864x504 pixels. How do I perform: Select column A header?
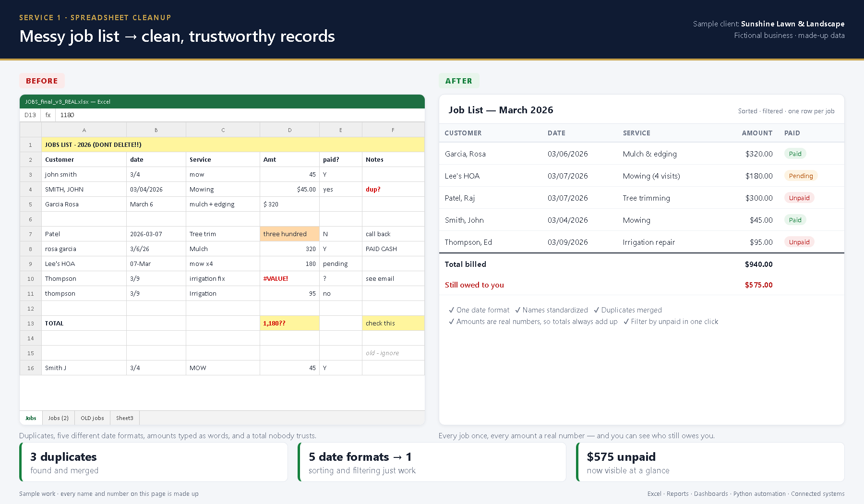pos(84,130)
